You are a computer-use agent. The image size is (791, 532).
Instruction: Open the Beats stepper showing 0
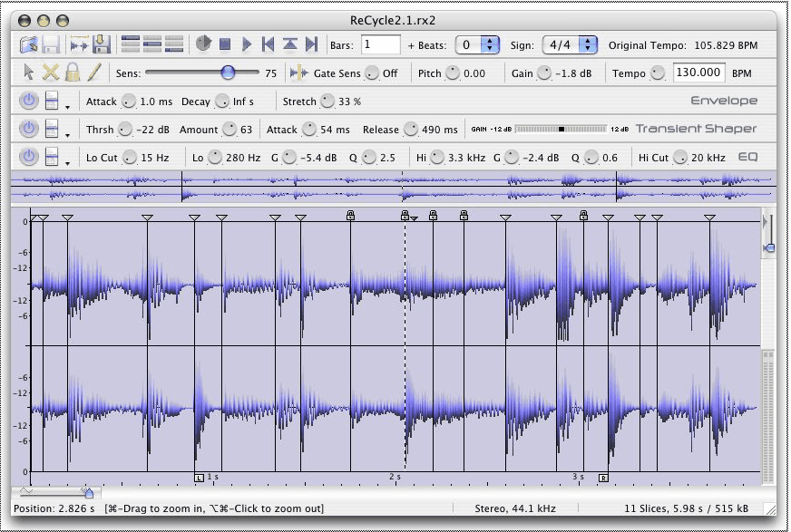pyautogui.click(x=477, y=44)
